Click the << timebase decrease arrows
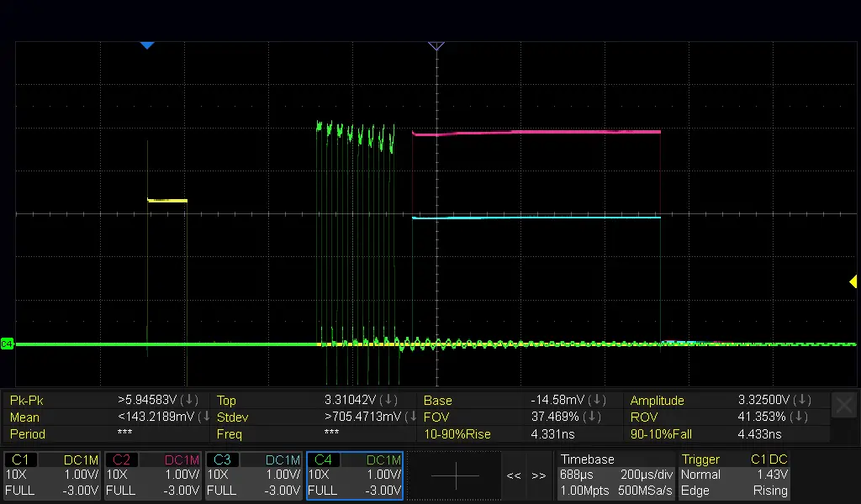 (514, 475)
